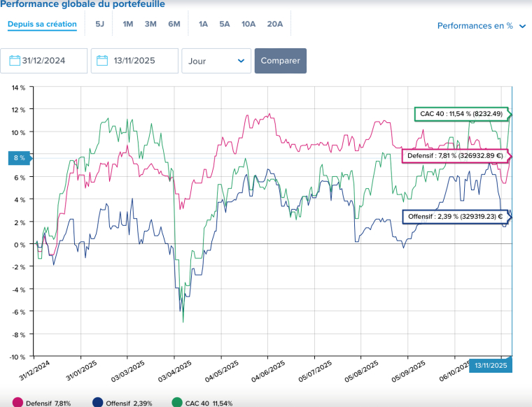Image resolution: width=532 pixels, height=407 pixels.
Task: Click the end date calendar icon
Action: pyautogui.click(x=103, y=61)
